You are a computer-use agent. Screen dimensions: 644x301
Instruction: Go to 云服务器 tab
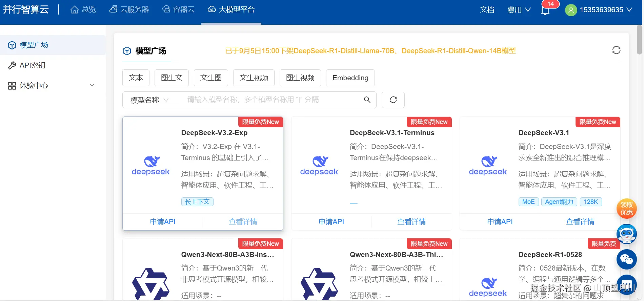129,9
